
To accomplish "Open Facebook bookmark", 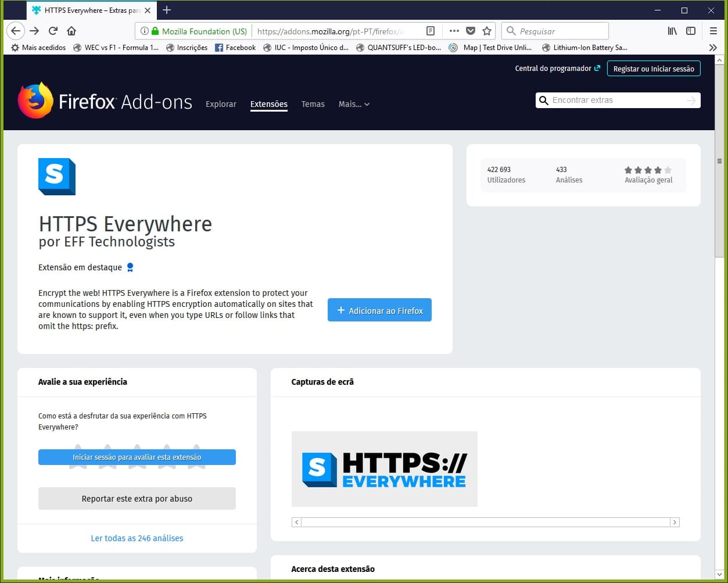I will click(x=235, y=48).
